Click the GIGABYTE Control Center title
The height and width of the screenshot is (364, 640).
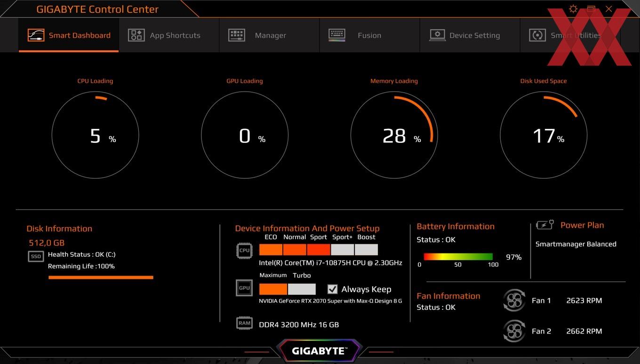click(x=97, y=9)
